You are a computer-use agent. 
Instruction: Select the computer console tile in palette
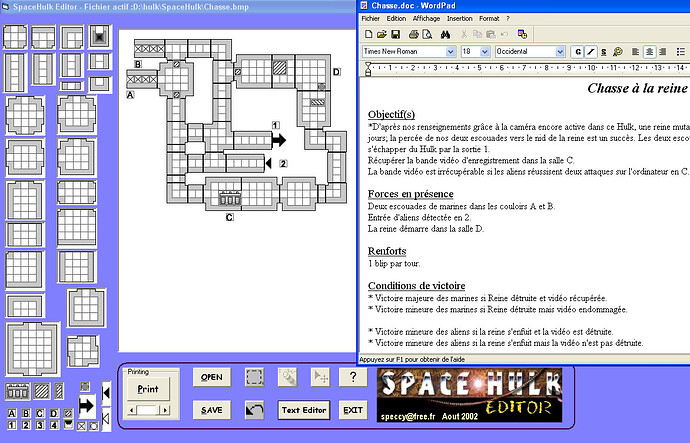[18, 391]
